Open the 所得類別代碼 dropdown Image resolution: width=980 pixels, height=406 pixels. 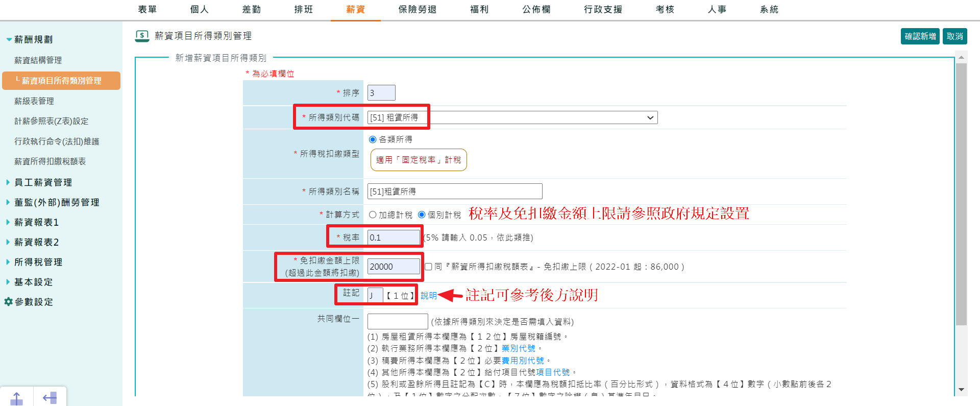click(x=512, y=117)
